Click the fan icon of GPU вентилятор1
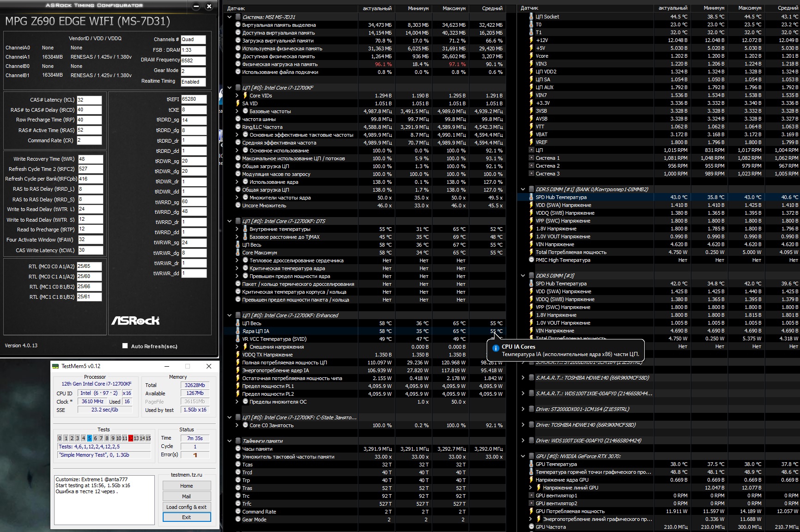 531,496
